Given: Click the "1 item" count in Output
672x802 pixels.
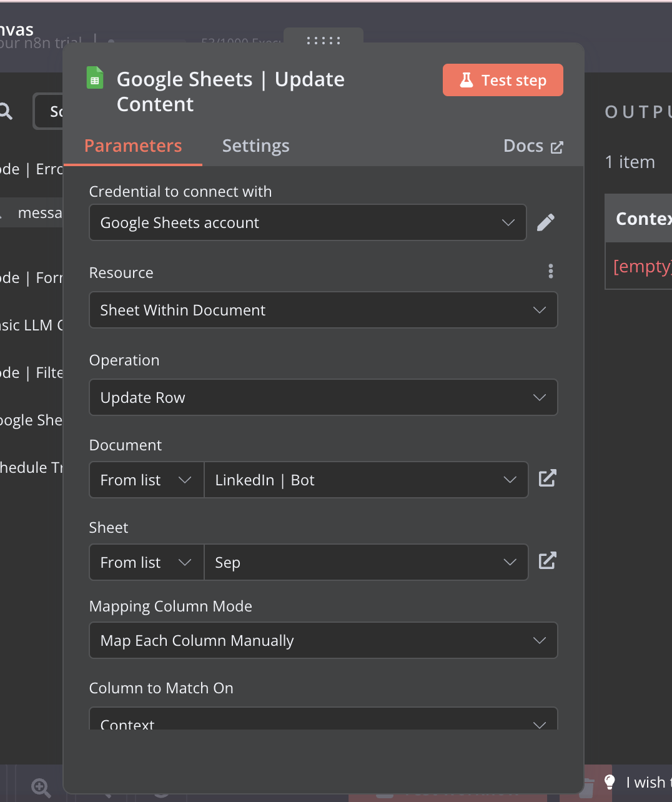Looking at the screenshot, I should [x=630, y=162].
